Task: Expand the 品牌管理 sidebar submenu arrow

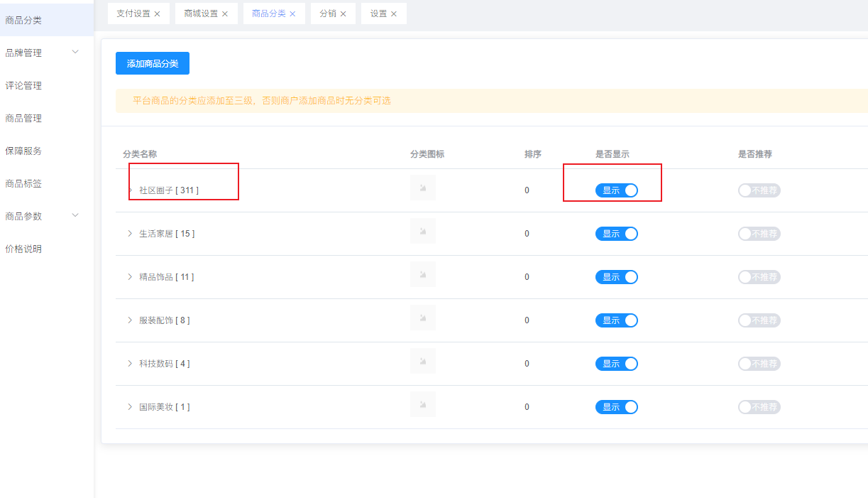Action: 76,52
